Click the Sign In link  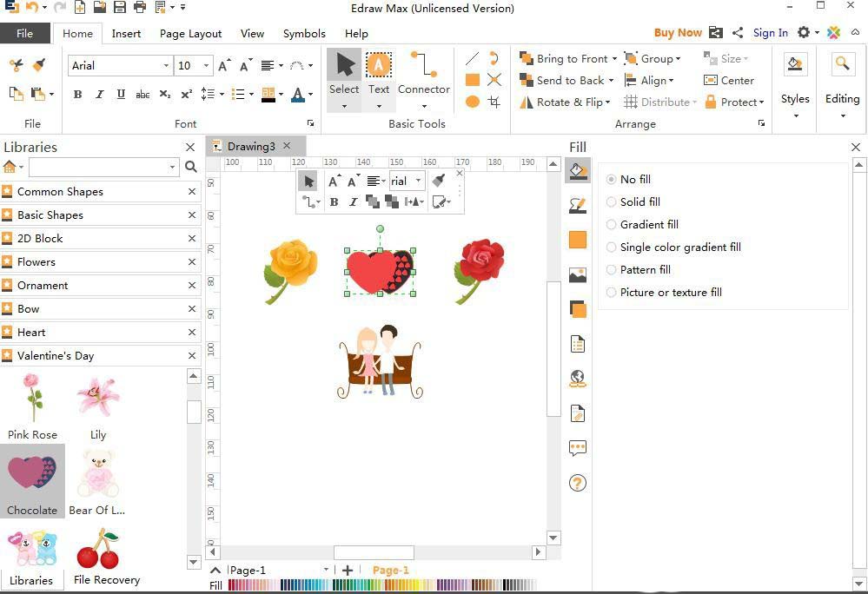(x=770, y=33)
